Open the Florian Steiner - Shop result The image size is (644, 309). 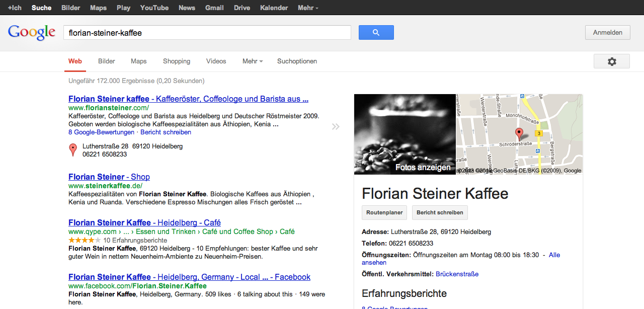click(x=109, y=177)
